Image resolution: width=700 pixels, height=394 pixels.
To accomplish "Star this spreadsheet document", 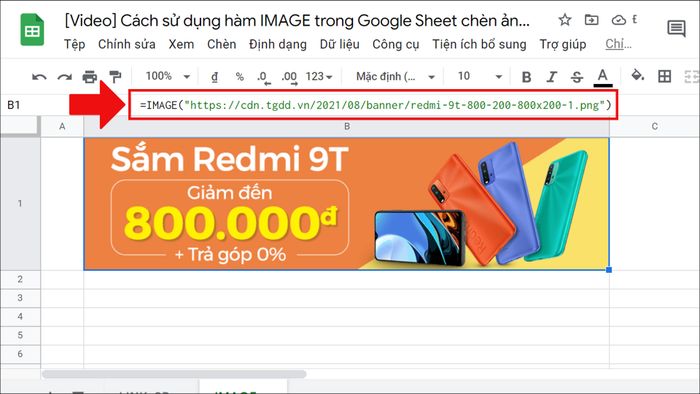I will (565, 20).
